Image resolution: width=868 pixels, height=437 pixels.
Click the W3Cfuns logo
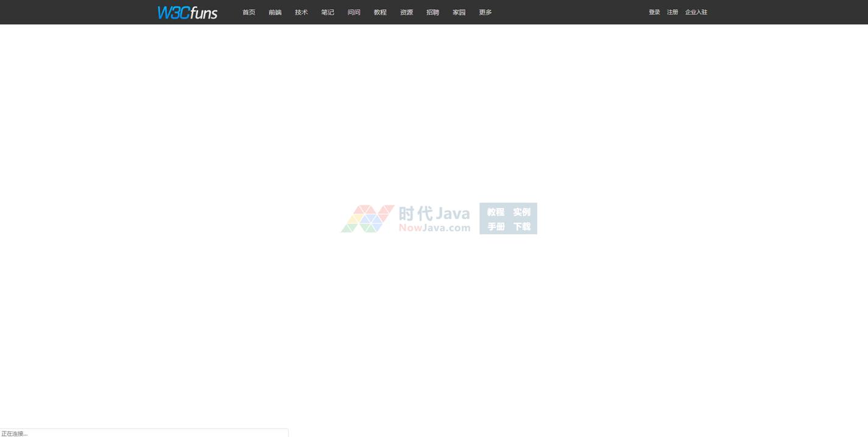pos(187,12)
